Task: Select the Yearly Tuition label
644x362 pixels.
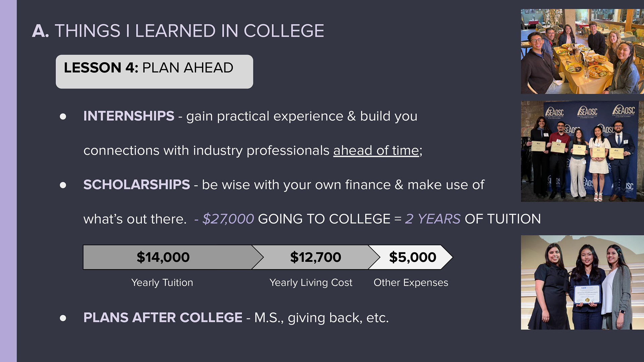Action: click(162, 283)
